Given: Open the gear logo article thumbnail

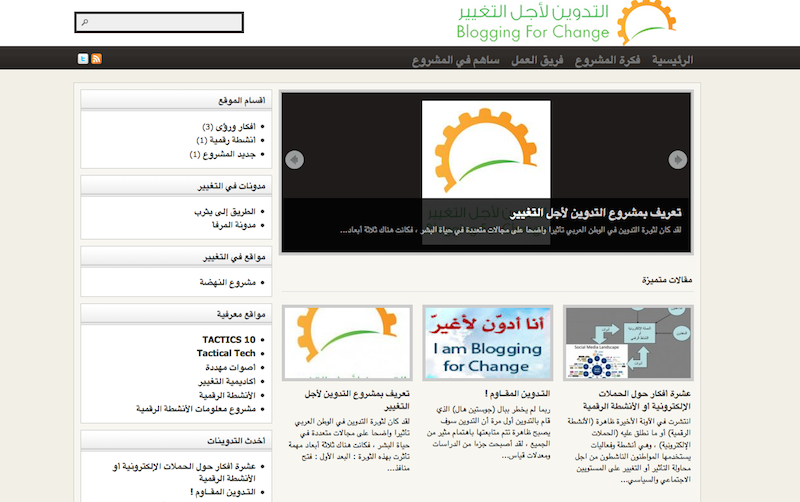Looking at the screenshot, I should point(347,343).
